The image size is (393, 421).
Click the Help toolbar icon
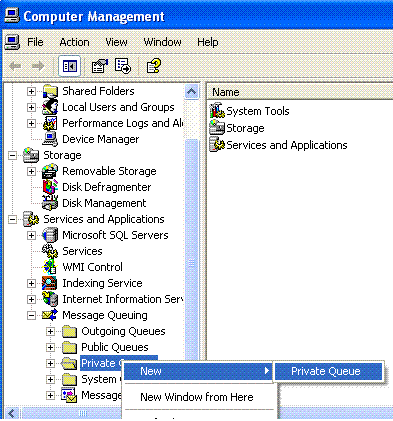(154, 66)
